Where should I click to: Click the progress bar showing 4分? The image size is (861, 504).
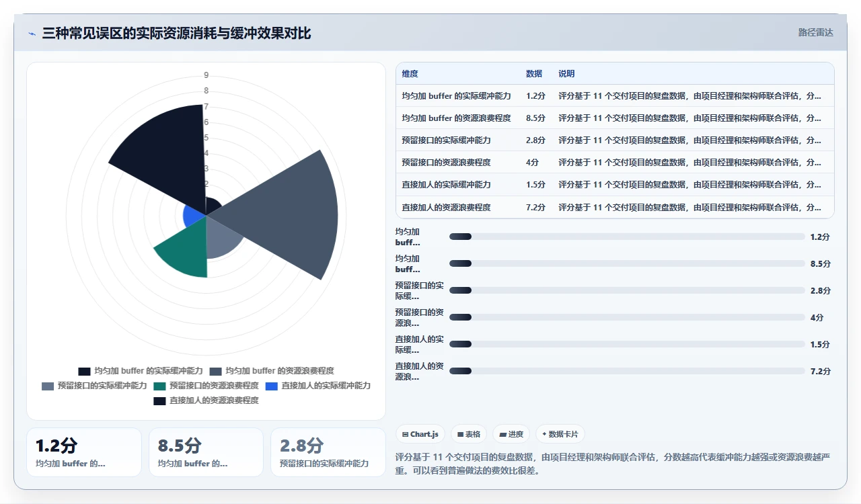[x=627, y=317]
